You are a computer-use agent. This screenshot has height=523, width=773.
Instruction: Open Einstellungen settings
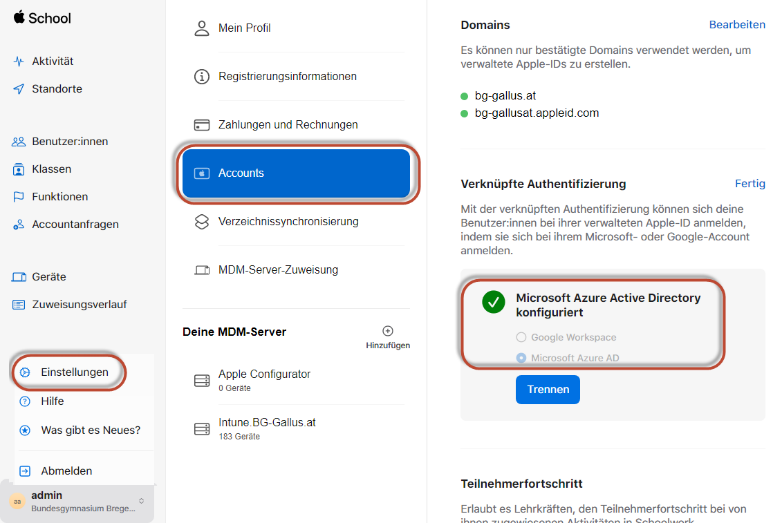point(74,372)
